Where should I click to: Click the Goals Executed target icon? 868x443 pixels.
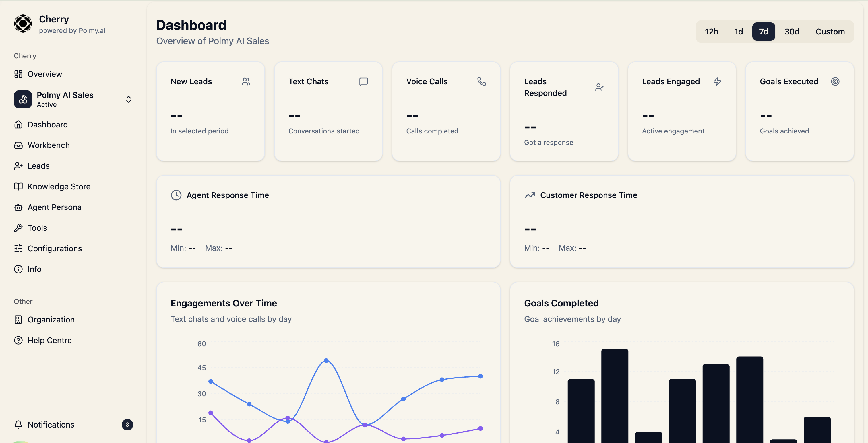tap(835, 81)
